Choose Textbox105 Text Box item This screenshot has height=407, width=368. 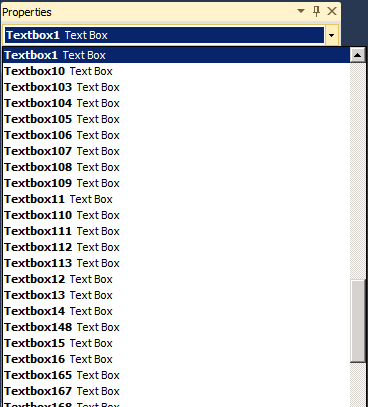point(176,119)
